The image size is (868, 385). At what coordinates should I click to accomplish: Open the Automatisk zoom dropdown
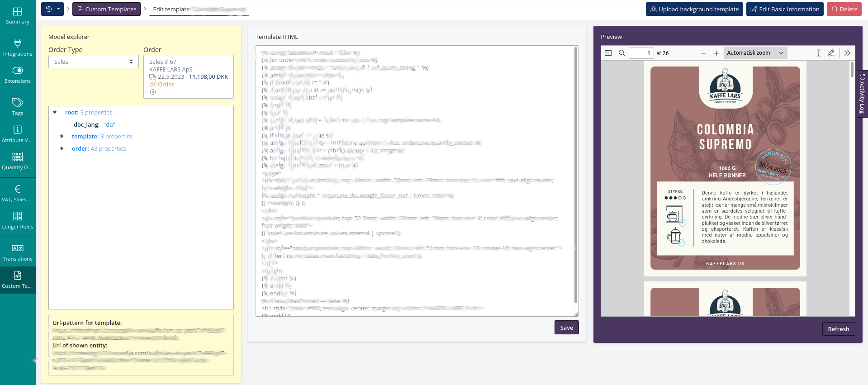pyautogui.click(x=755, y=53)
